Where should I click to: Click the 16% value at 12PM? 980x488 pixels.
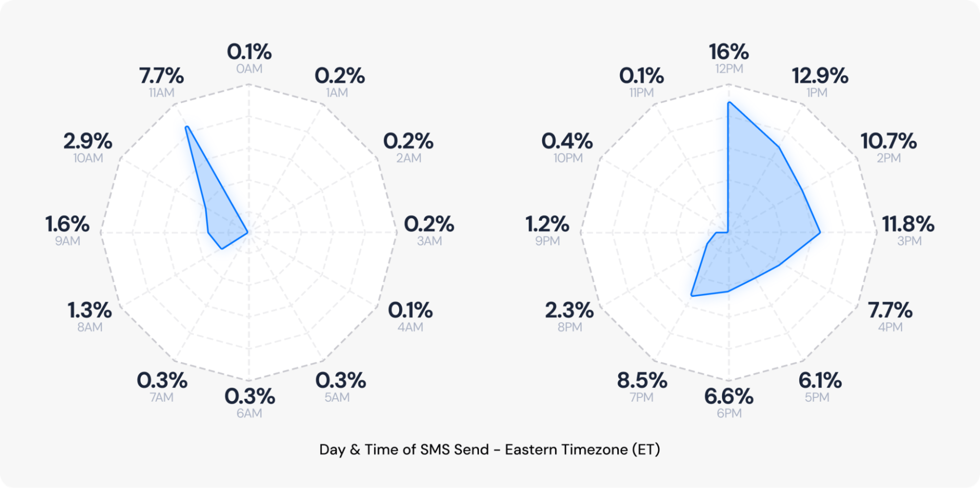click(x=729, y=52)
